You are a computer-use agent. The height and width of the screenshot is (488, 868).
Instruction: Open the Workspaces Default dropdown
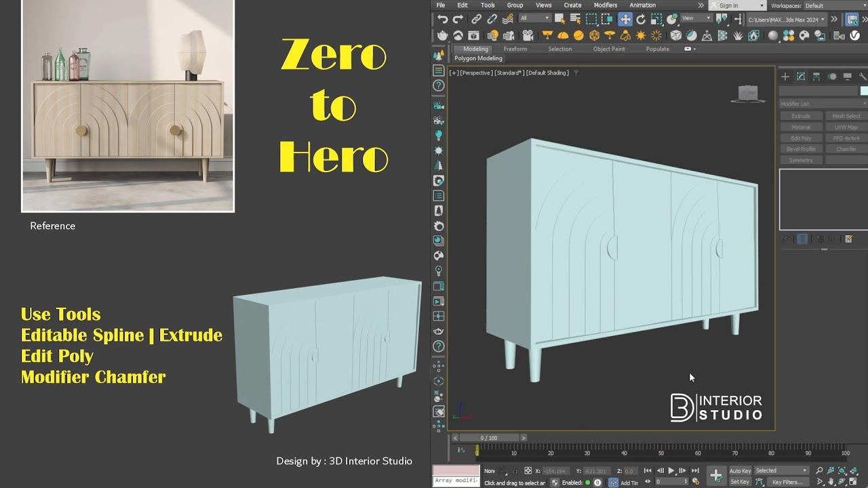(835, 5)
